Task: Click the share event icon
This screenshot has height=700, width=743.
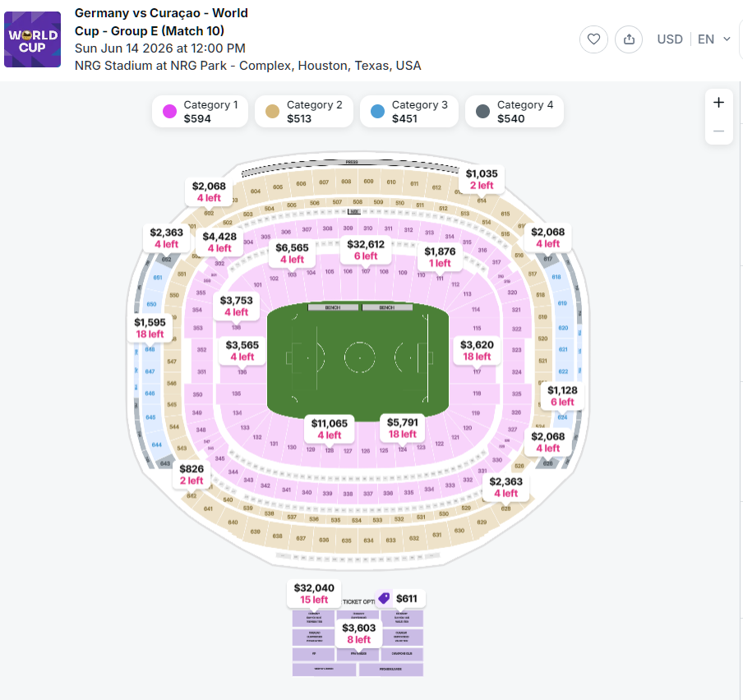Action: 629,39
